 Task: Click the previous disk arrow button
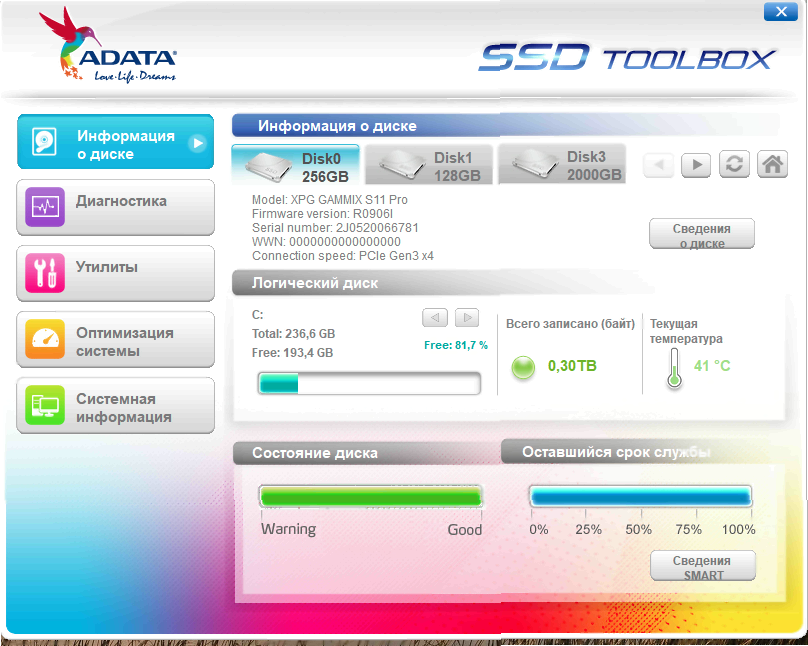click(658, 164)
